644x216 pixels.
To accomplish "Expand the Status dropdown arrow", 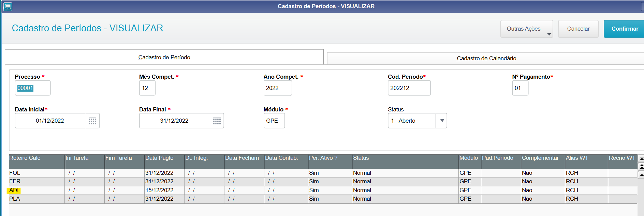I will click(x=442, y=121).
